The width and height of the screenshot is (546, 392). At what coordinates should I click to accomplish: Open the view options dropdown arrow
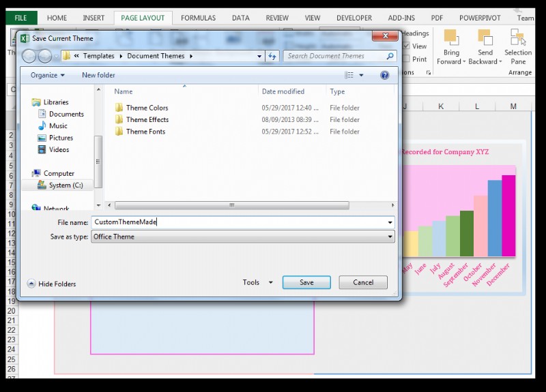pos(361,75)
